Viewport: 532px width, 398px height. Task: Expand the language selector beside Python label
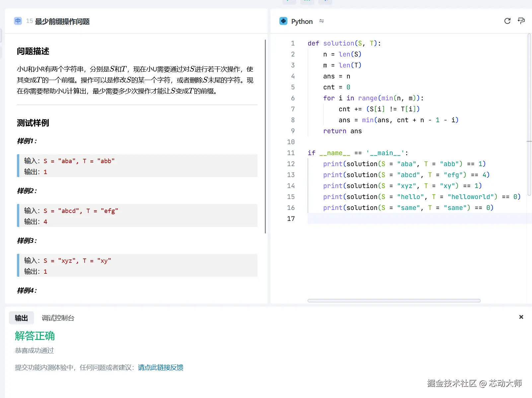tap(322, 21)
